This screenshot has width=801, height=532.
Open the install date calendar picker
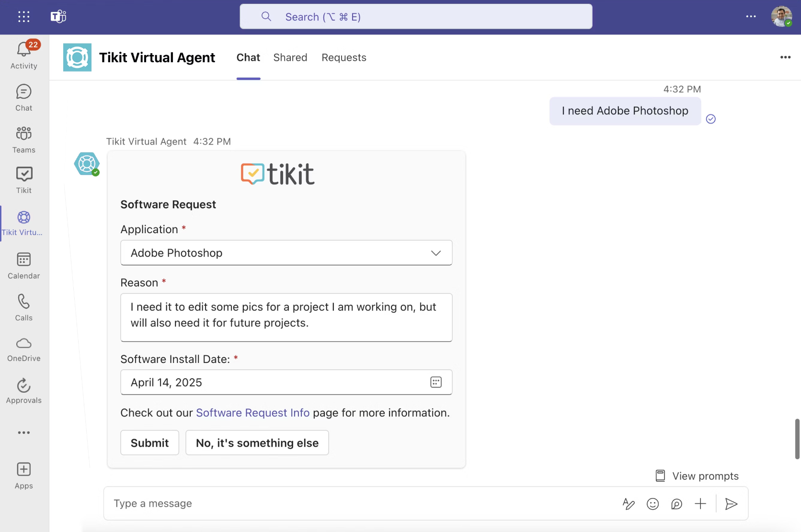[435, 382]
